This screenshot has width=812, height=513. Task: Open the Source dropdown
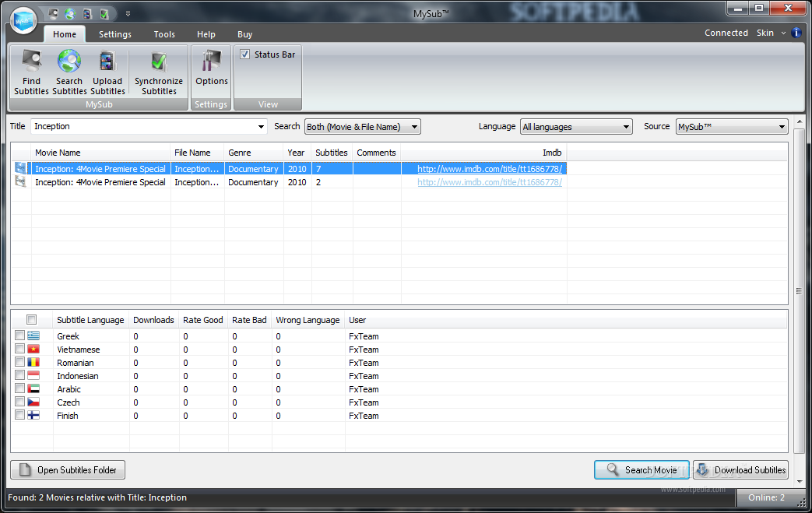click(732, 126)
